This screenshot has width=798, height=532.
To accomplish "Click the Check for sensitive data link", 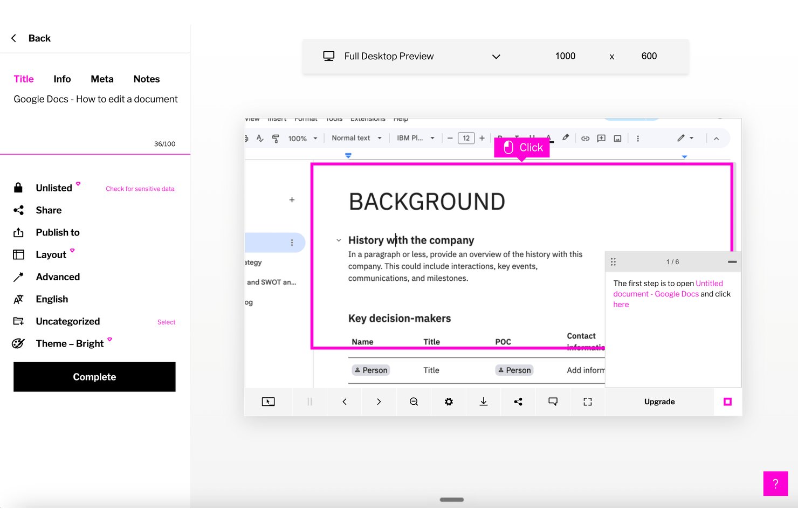I will pos(141,189).
